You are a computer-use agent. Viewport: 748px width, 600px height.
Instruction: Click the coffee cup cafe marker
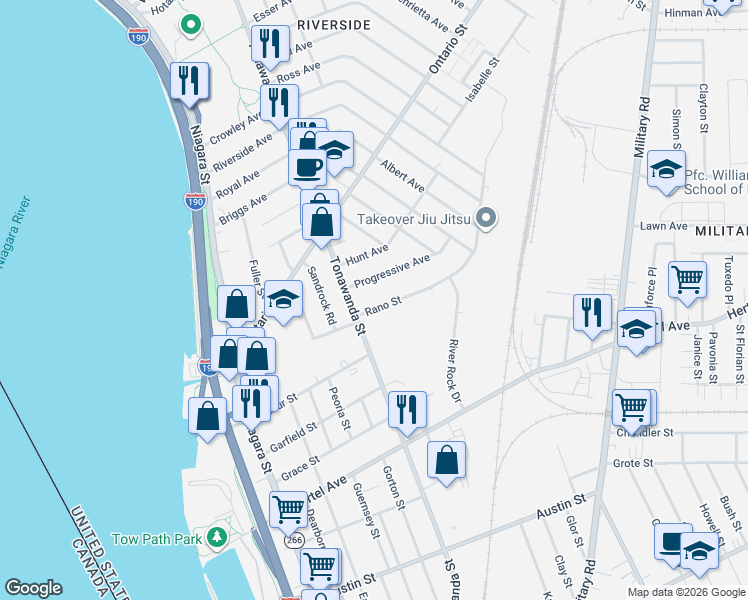tap(308, 168)
